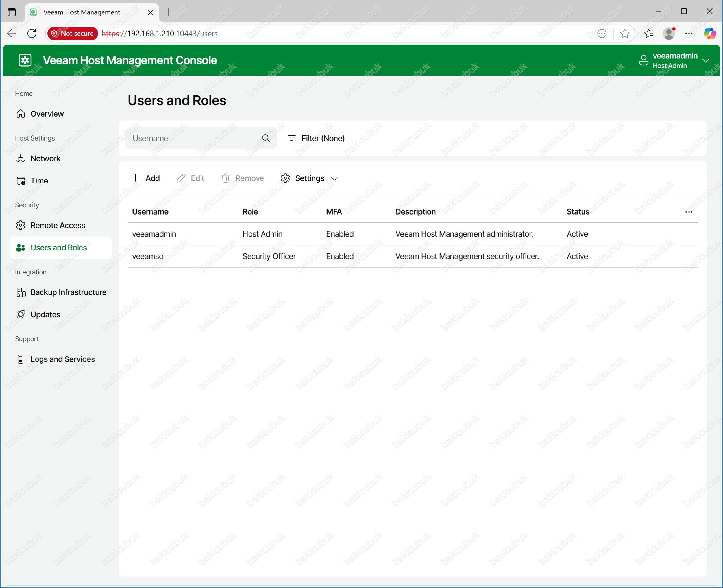The height and width of the screenshot is (588, 723).
Task: Open the tab actions menu icon
Action: pyautogui.click(x=12, y=12)
